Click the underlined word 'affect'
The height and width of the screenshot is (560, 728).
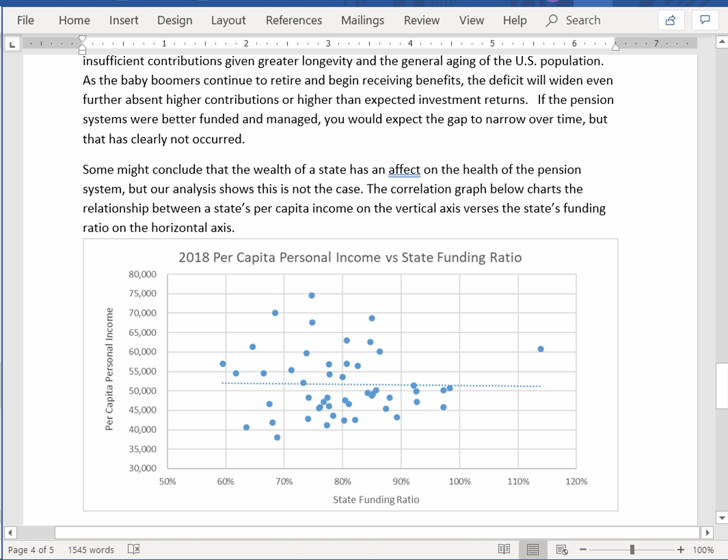404,170
